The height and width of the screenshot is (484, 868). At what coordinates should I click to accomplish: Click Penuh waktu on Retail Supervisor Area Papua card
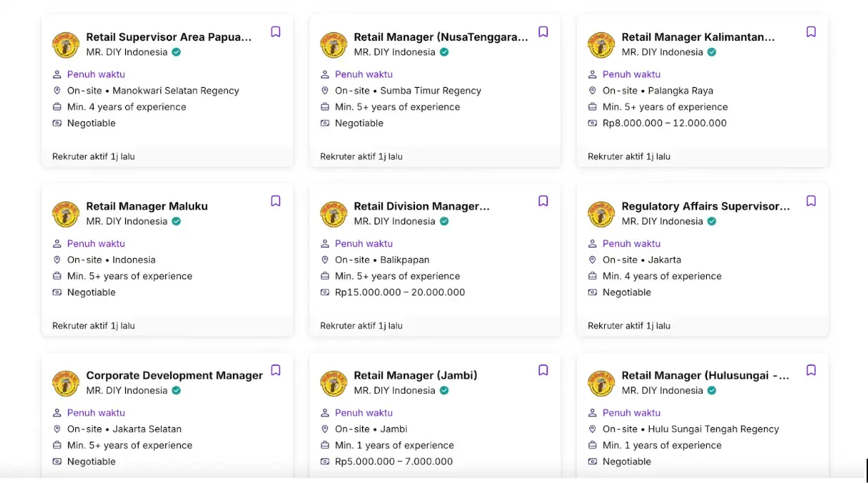point(96,75)
